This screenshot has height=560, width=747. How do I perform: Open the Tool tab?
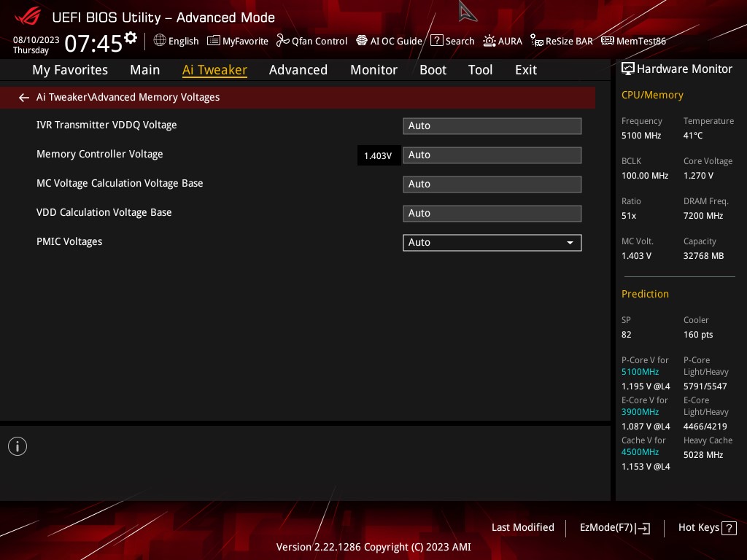[480, 70]
